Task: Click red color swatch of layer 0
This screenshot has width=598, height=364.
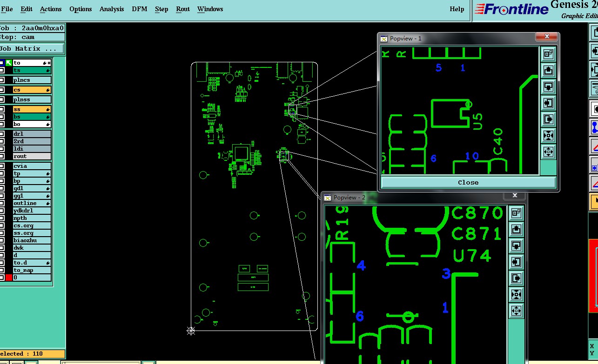Action: pos(8,278)
